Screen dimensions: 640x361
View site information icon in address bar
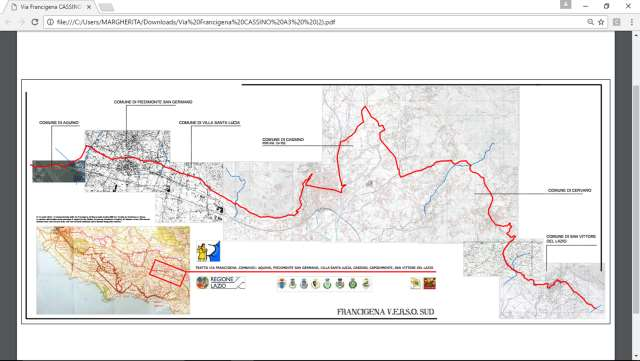tap(50, 22)
